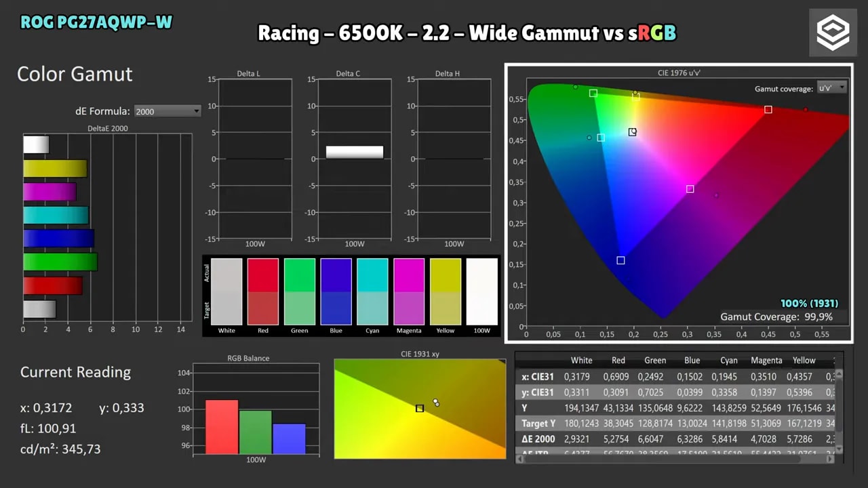This screenshot has width=868, height=488.
Task: Click the Green column header in table
Action: [655, 361]
